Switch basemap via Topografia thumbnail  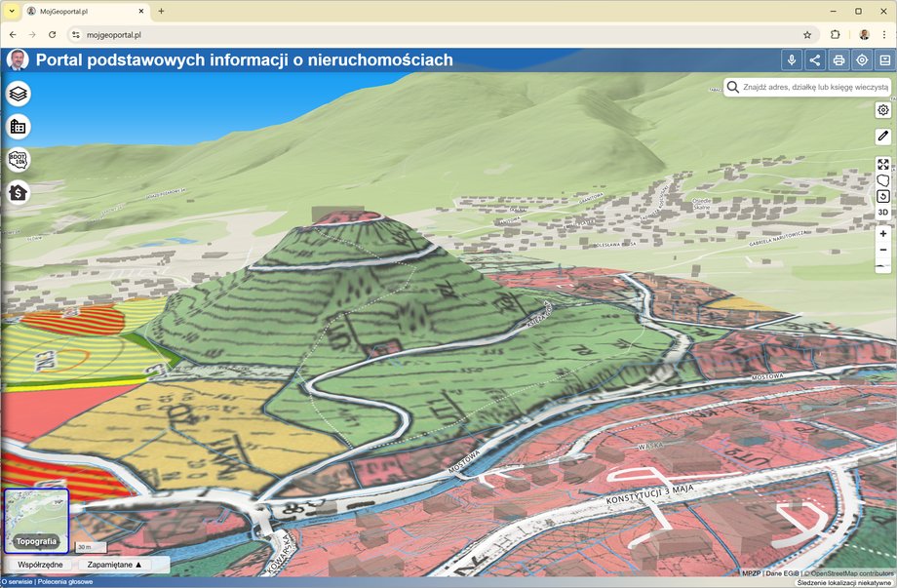(x=36, y=521)
